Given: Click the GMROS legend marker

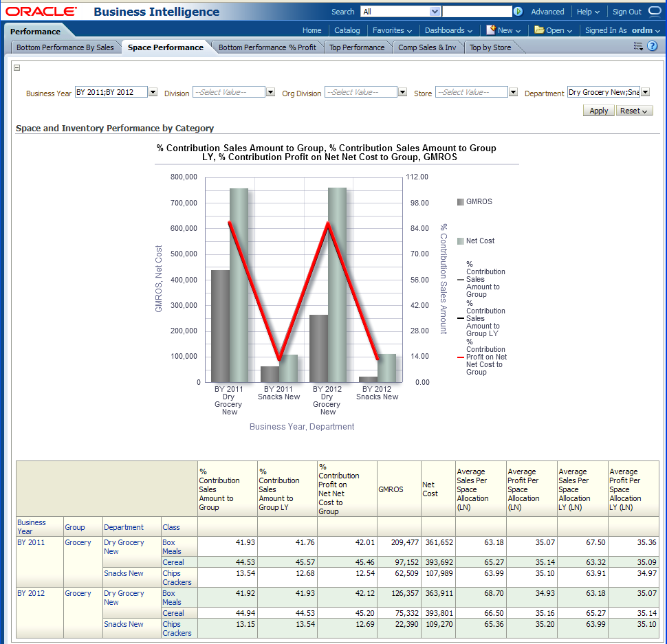Looking at the screenshot, I should click(460, 202).
